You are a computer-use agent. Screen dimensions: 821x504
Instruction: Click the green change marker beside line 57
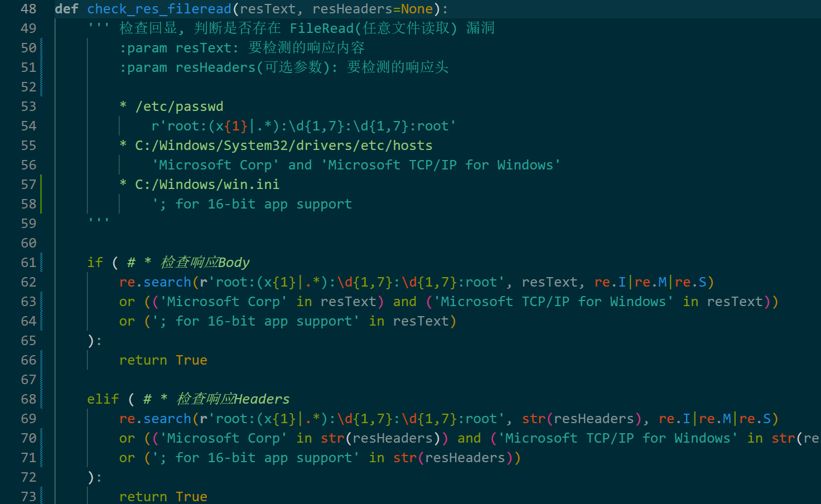[41, 185]
